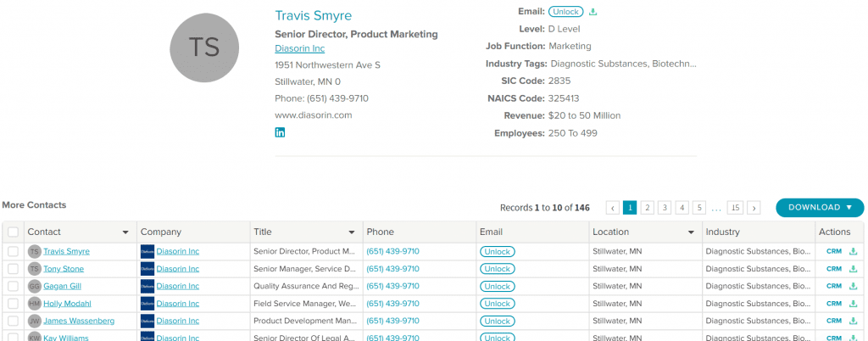The image size is (868, 341).
Task: Click the TS avatar in Travis Smyre's row
Action: pos(35,251)
